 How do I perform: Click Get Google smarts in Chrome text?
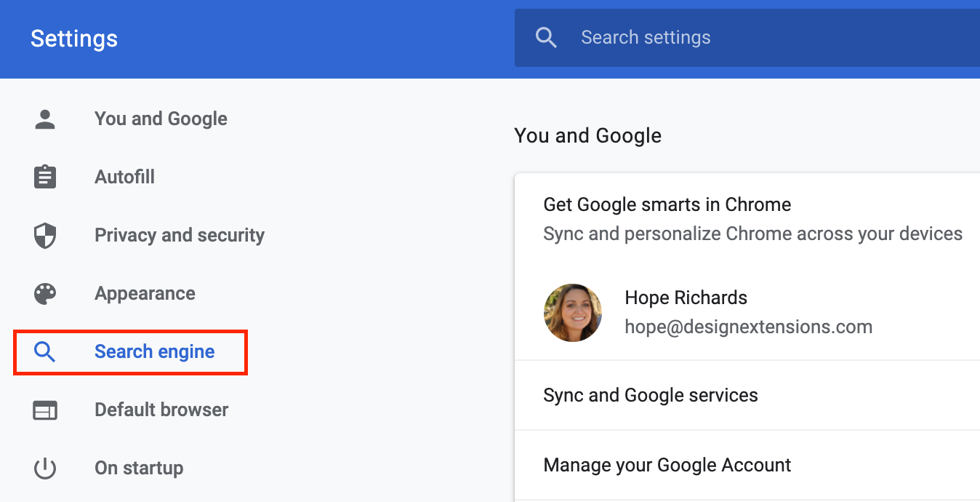[x=667, y=204]
